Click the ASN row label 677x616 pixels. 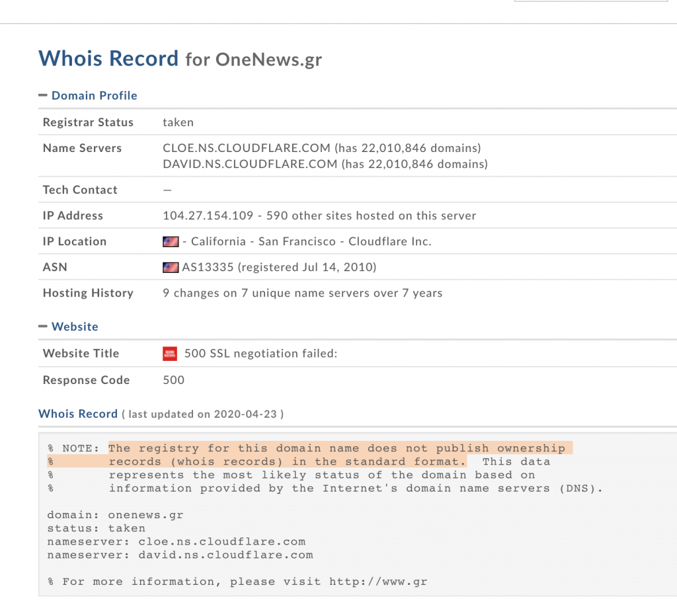coord(55,267)
